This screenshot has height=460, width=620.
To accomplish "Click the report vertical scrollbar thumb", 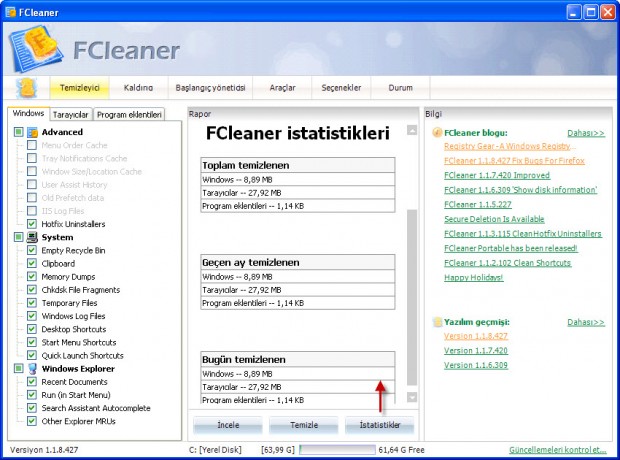I will coord(412,297).
